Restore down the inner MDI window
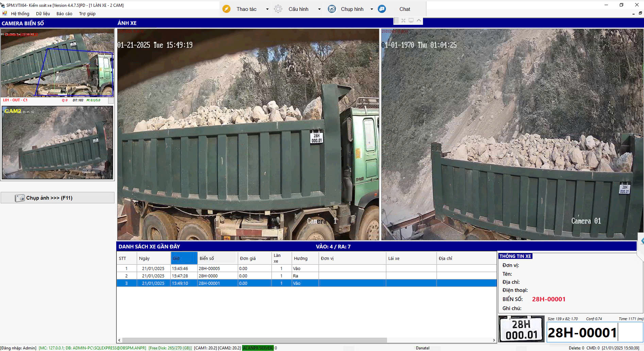 [x=640, y=13]
